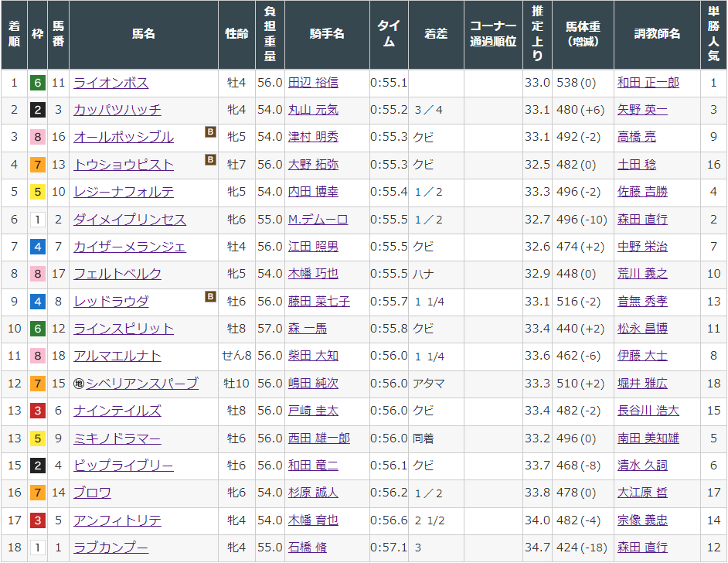Click yellow frame 5 badge for レジーナフォルテ
Screen dimensions: 728x563
click(38, 192)
